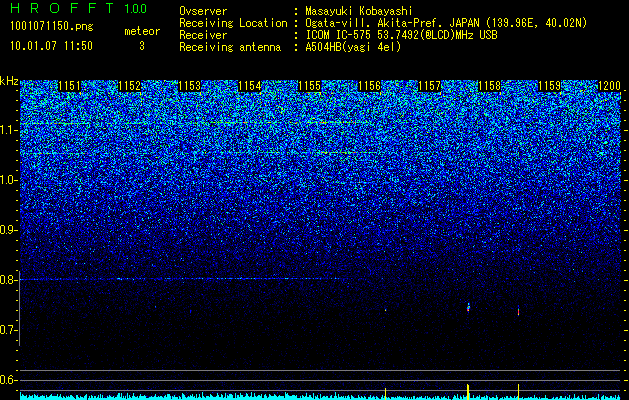Click the coordinates (139.96E, 40.02N)
Viewport: 629px width, 400px height.
pos(536,23)
